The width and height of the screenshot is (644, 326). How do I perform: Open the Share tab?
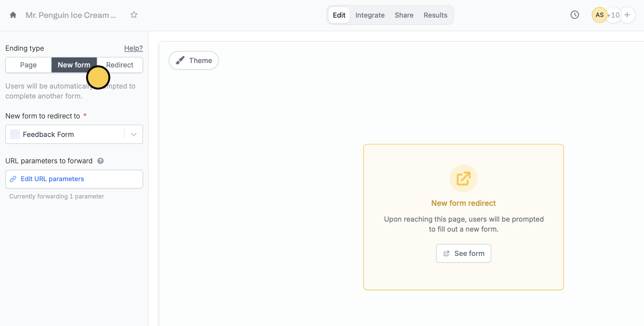pyautogui.click(x=404, y=15)
